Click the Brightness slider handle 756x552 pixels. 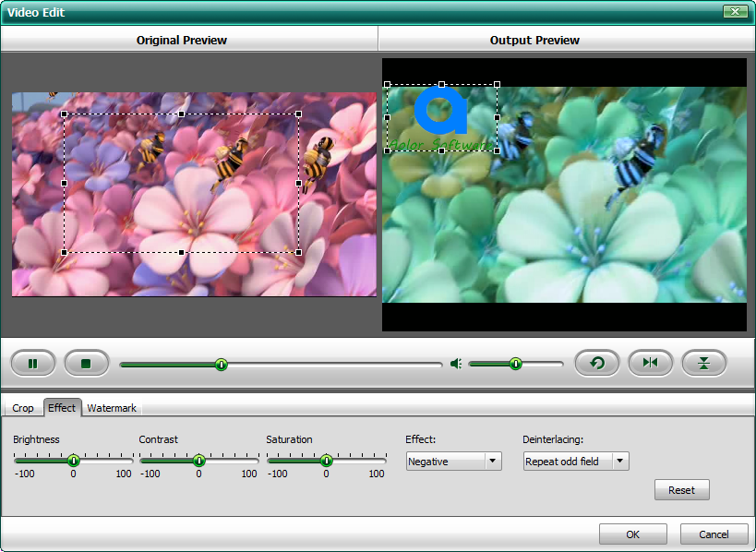(73, 460)
